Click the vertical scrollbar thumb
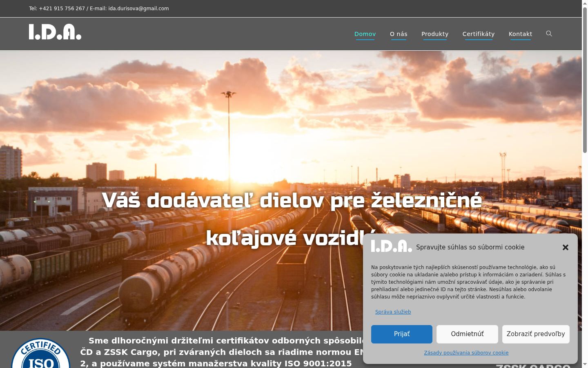This screenshot has width=588, height=368. click(x=585, y=80)
